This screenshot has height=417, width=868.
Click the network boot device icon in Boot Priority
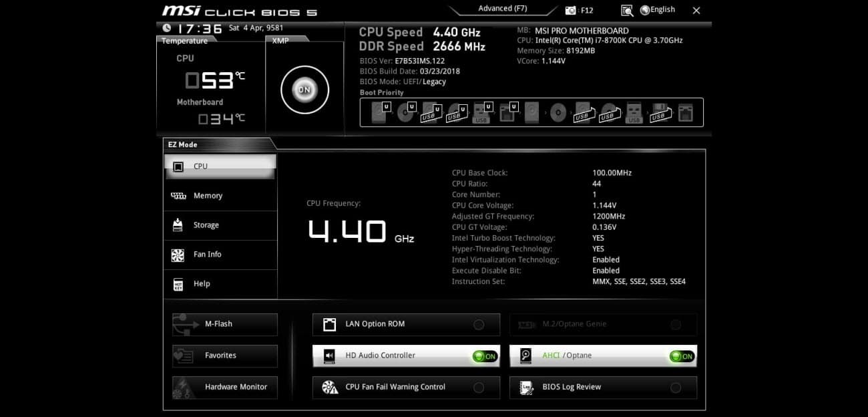point(685,113)
